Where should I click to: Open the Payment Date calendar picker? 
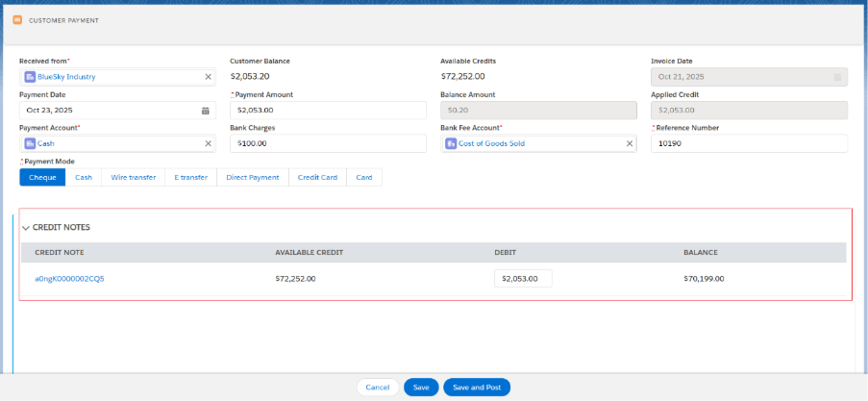click(x=205, y=111)
